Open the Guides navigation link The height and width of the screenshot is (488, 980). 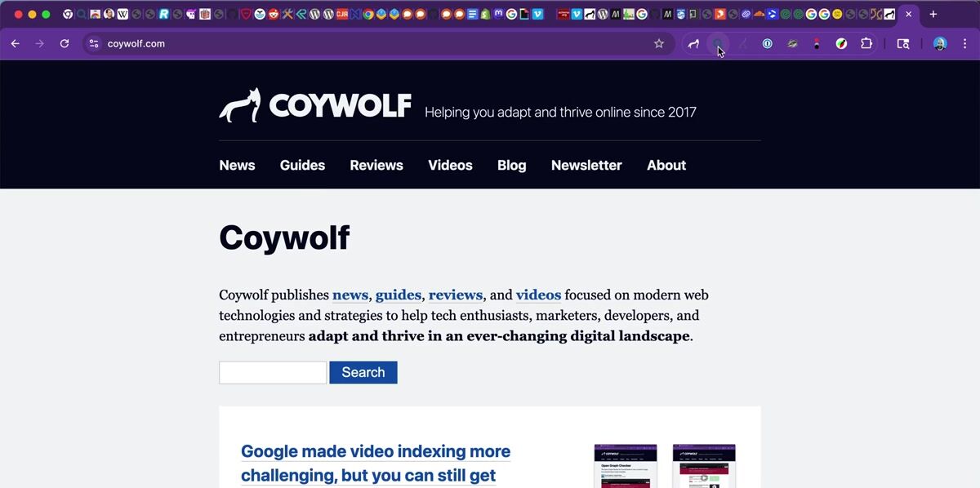302,165
